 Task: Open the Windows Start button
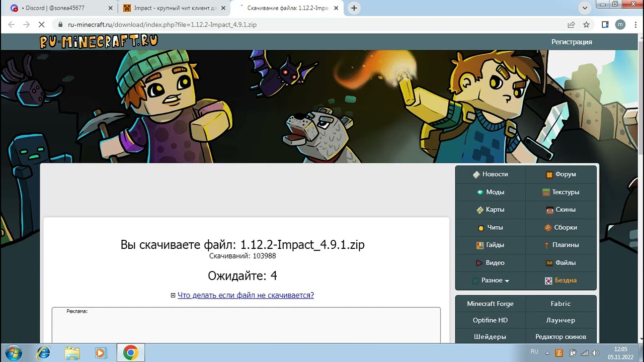coord(14,353)
